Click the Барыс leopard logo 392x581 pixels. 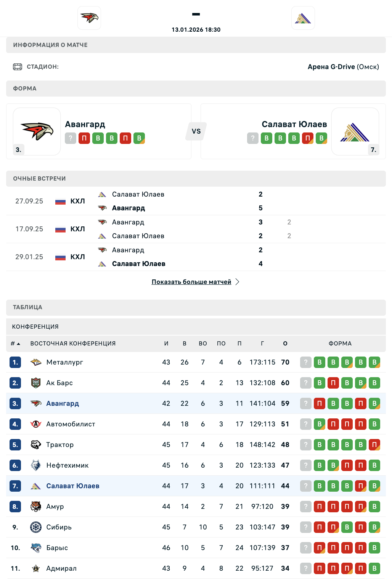(x=36, y=548)
